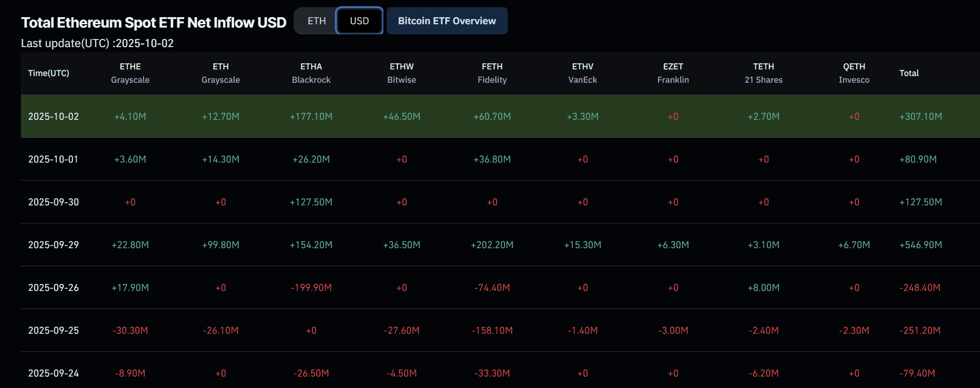
Task: Select the FETH Fidelity column header
Action: [492, 73]
